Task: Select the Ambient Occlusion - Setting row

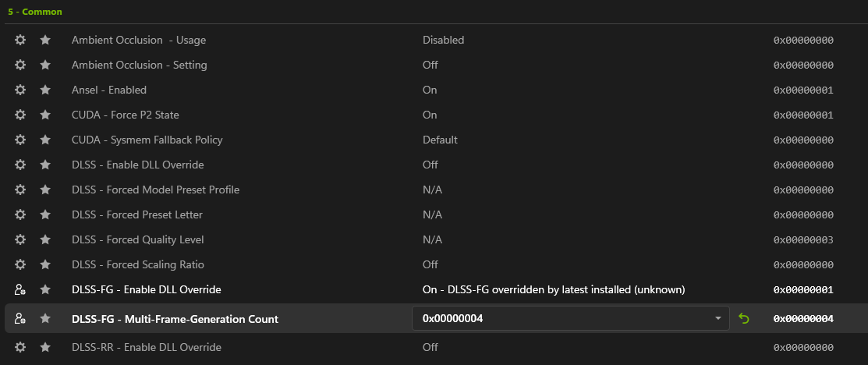Action: [x=140, y=65]
